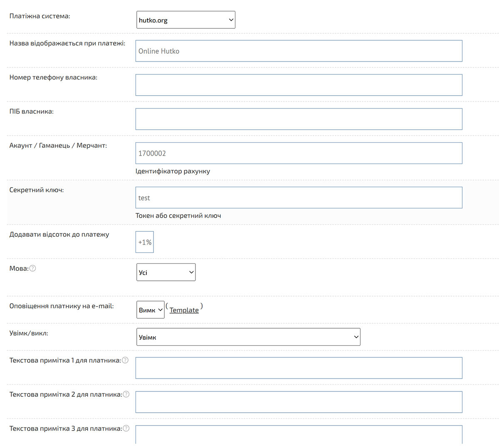Focus the payment display name field
The width and height of the screenshot is (499, 448).
[x=299, y=51]
